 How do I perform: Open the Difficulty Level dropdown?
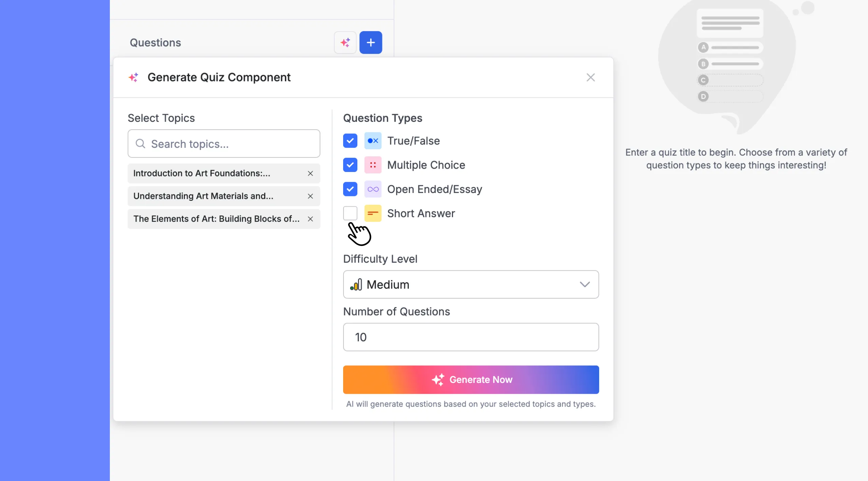(x=471, y=284)
